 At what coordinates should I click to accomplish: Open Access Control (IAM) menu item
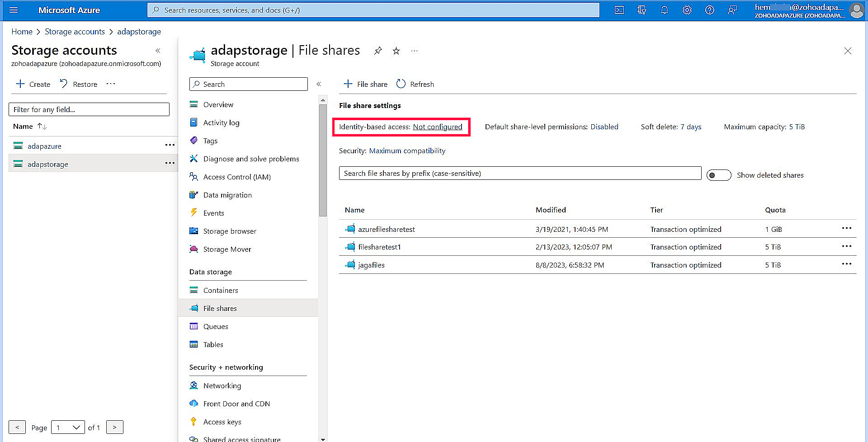tap(236, 177)
